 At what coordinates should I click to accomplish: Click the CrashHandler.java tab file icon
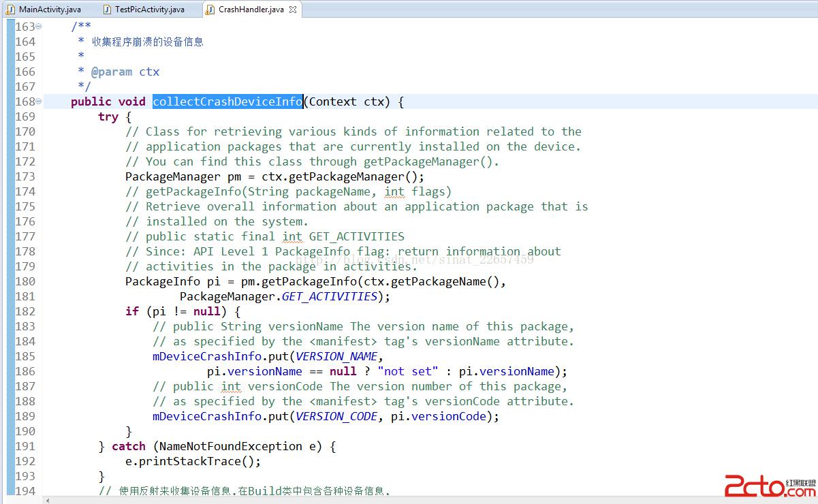point(210,9)
